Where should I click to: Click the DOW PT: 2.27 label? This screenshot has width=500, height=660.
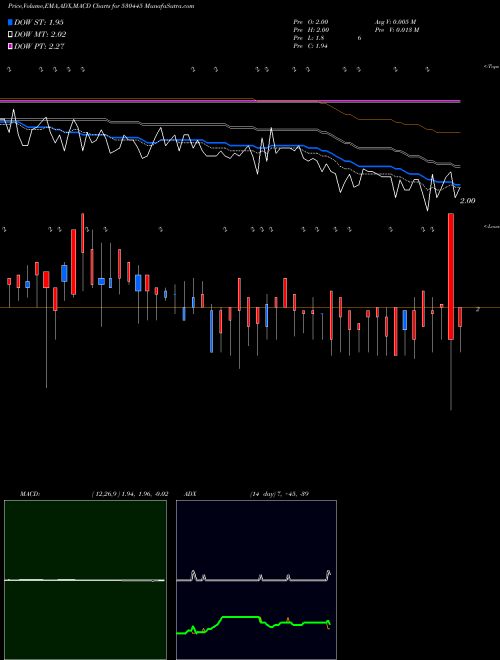(39, 46)
